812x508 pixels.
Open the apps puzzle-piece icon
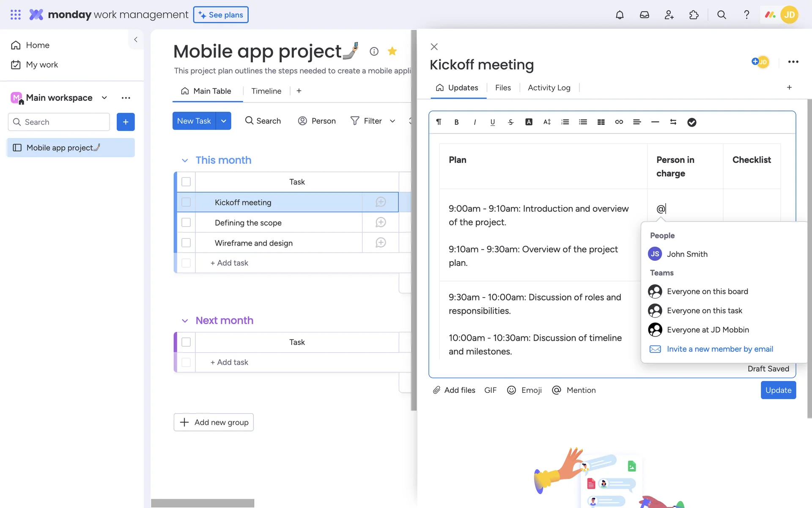click(694, 15)
